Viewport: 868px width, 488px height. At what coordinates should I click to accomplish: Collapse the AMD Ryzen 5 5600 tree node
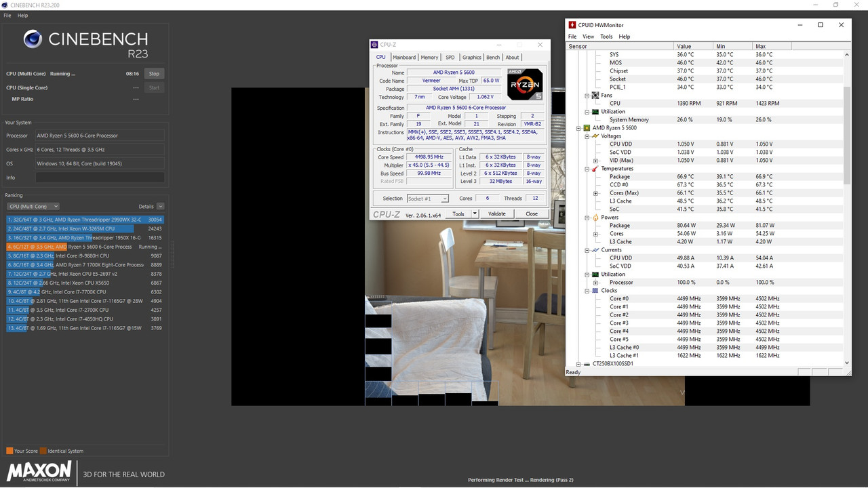[578, 127]
